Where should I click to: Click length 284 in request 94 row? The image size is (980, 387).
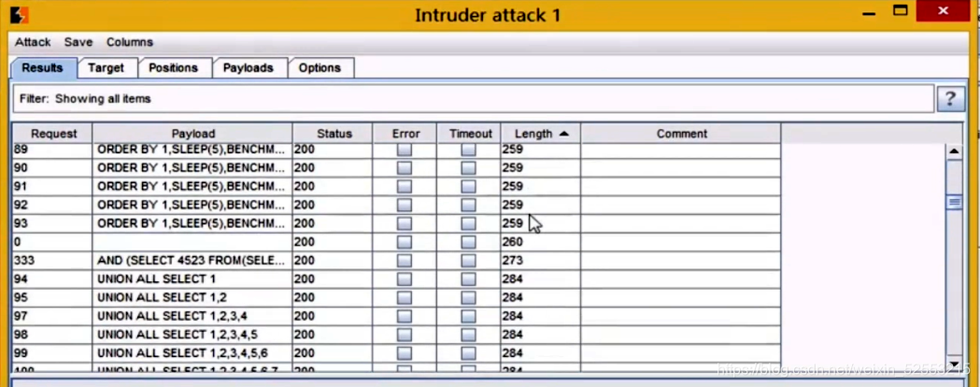pyautogui.click(x=513, y=279)
